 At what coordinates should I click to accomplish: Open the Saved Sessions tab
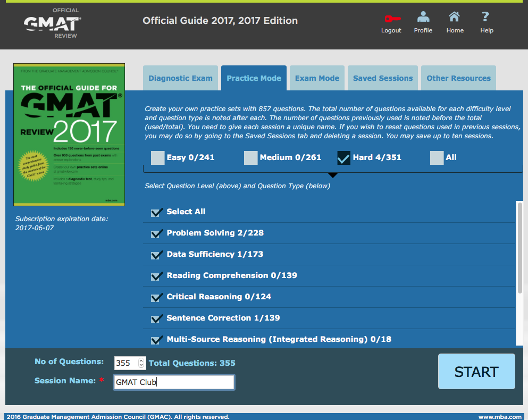click(383, 78)
